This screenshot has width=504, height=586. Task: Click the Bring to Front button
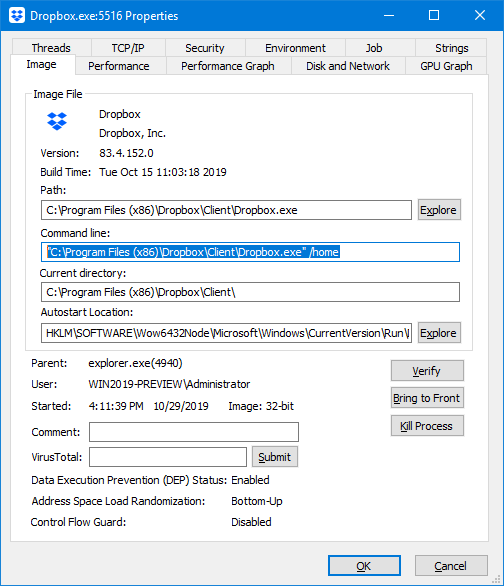coord(427,398)
